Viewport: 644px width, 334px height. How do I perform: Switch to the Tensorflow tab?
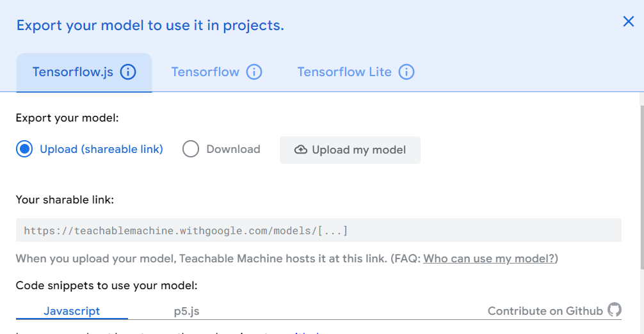click(205, 72)
